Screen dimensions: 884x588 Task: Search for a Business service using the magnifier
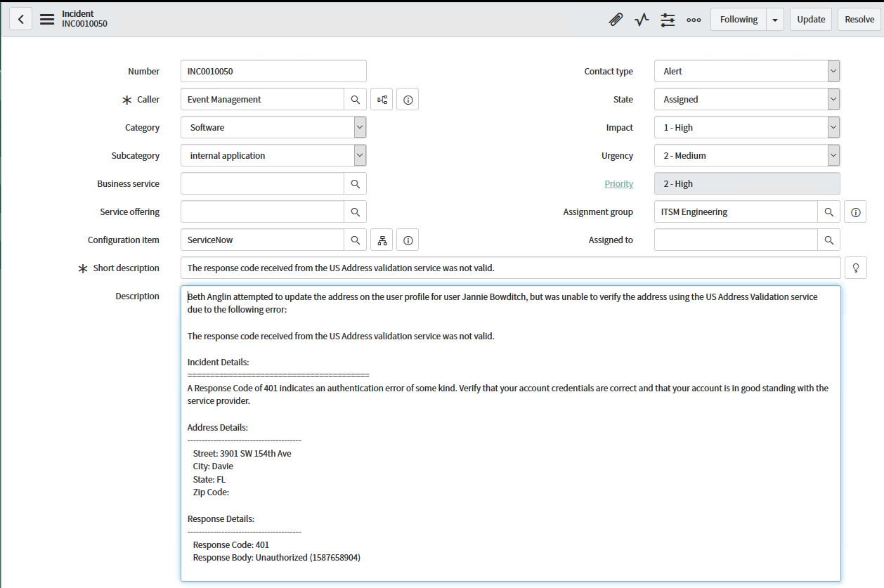(x=356, y=183)
